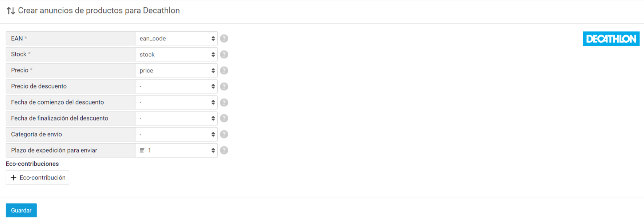Click the Guardar button

coord(21,211)
